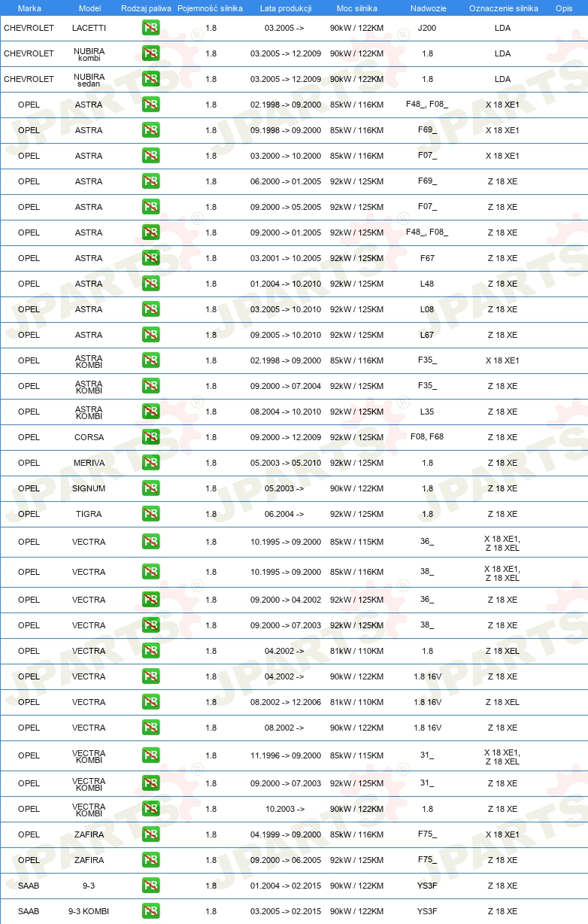Click the '03.2001 -> 10.2005' date cell

tap(286, 258)
